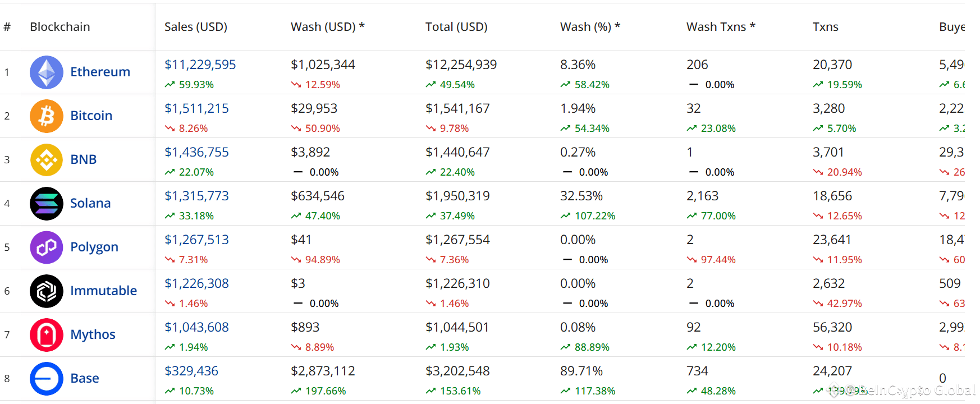Click Polygon sales value $1,267,513
The width and height of the screenshot is (980, 404).
(x=197, y=240)
